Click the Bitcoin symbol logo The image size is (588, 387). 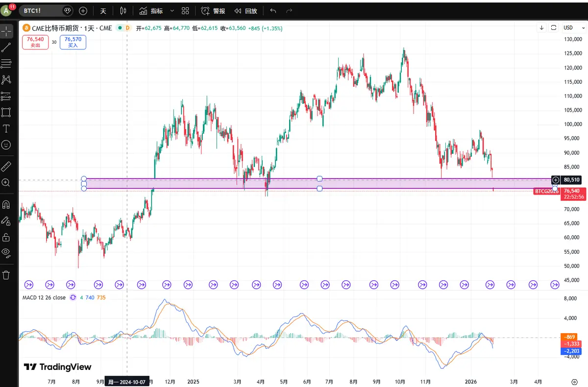click(26, 28)
